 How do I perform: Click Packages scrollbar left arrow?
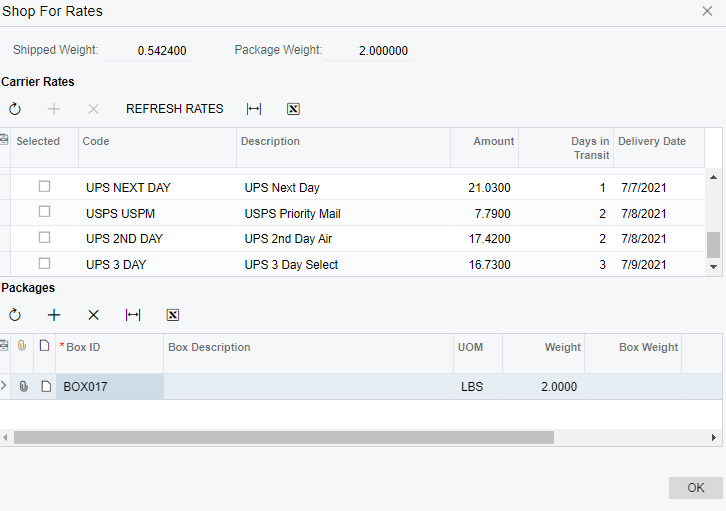pos(5,437)
